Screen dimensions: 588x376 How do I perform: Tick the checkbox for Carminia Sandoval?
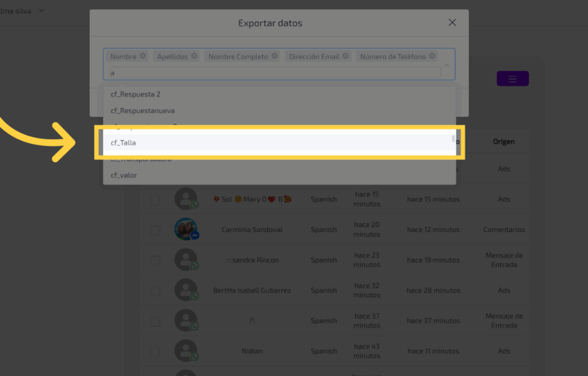pyautogui.click(x=155, y=230)
